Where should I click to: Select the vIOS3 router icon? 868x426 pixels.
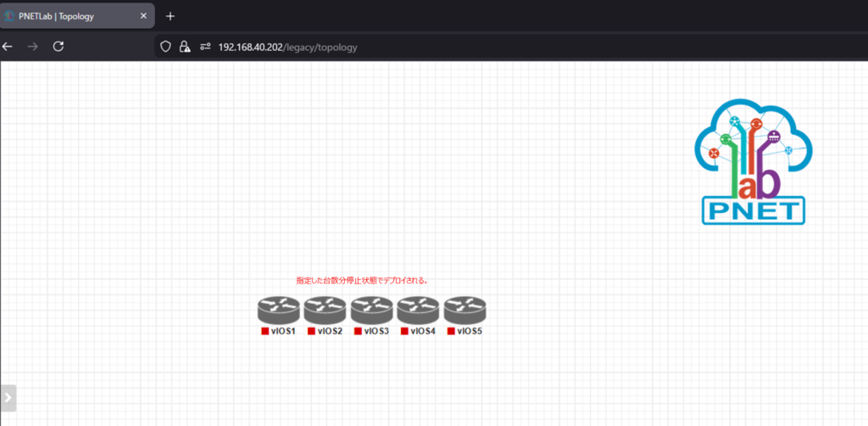click(x=371, y=310)
